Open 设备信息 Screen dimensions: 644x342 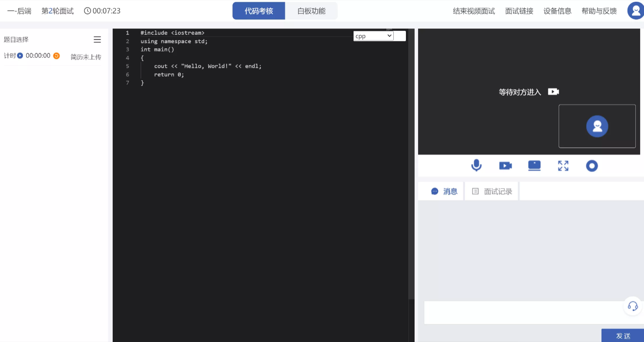557,11
